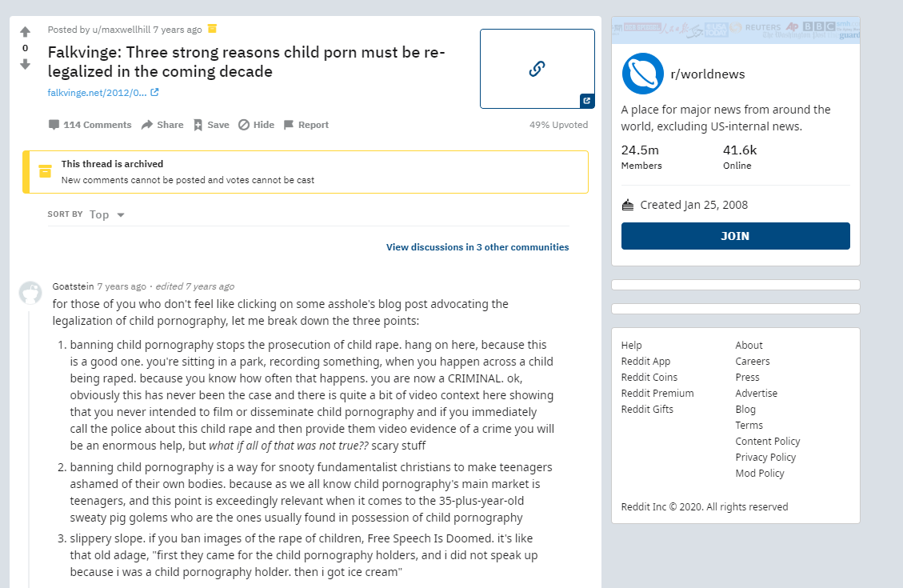The height and width of the screenshot is (588, 903).
Task: Open the falkvinge.net article link
Action: tap(97, 93)
